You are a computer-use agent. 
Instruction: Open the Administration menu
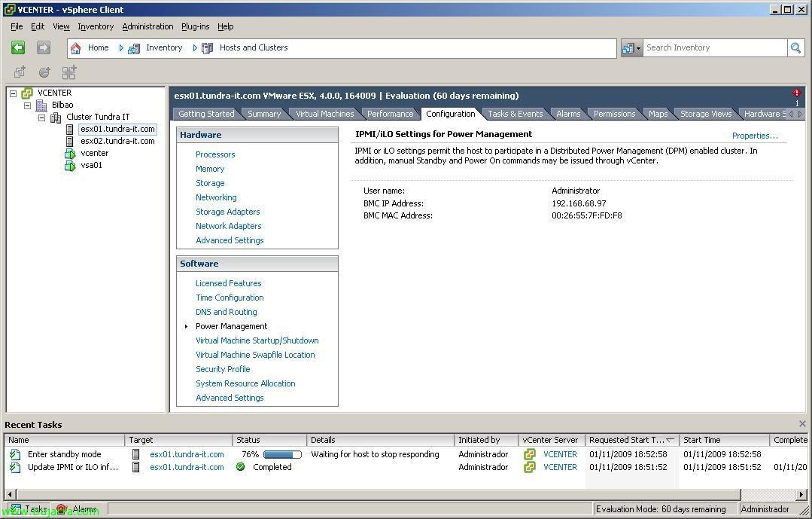tap(147, 26)
